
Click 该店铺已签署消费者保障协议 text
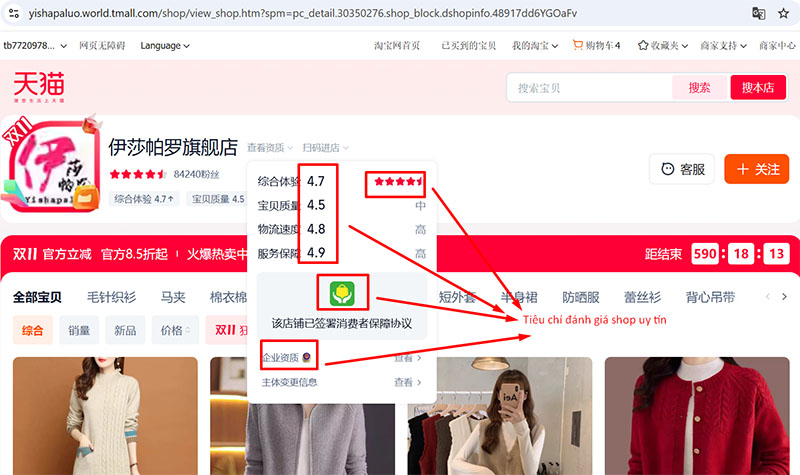pyautogui.click(x=342, y=323)
